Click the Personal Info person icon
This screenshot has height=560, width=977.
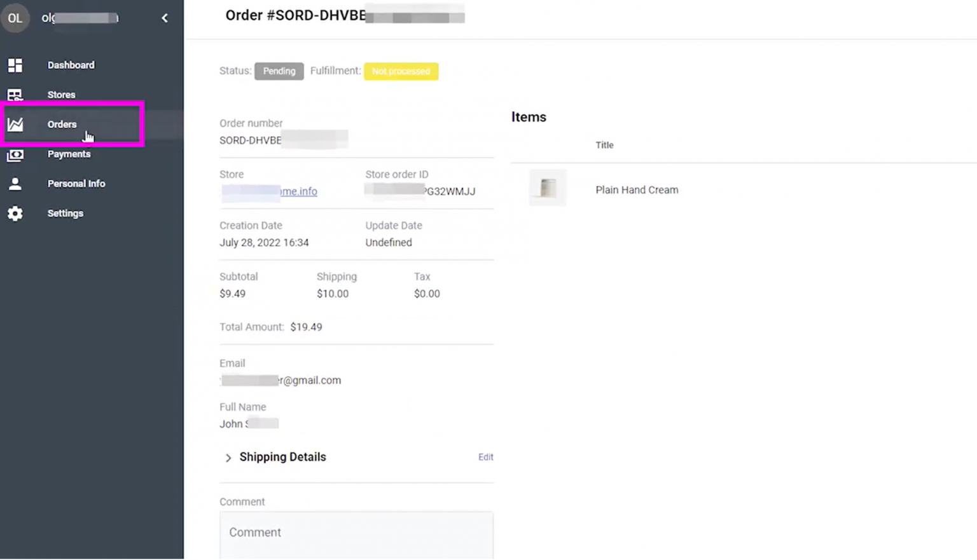pos(15,183)
